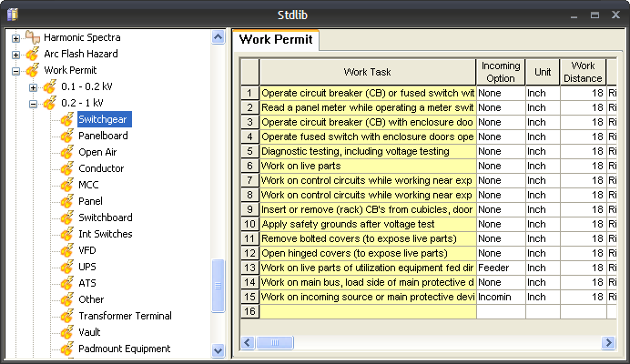The width and height of the screenshot is (630, 364).
Task: Click the icon beside Switchgear
Action: [x=67, y=119]
